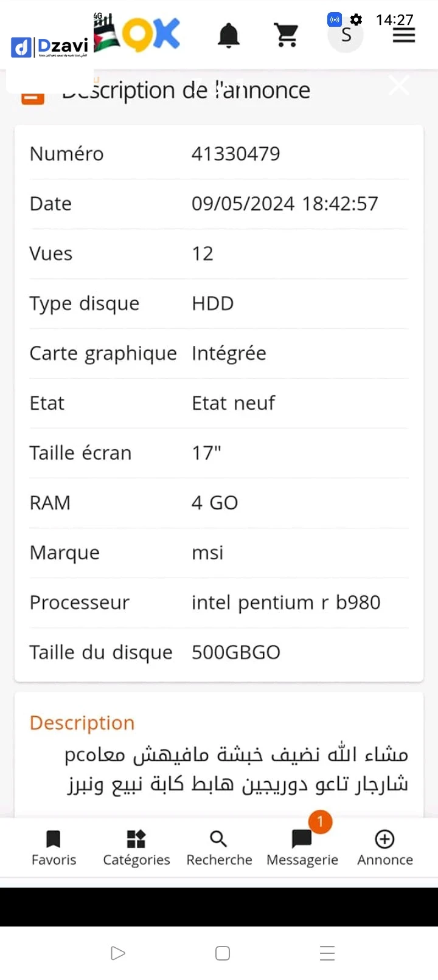Tap the Dzavi logo

click(50, 47)
